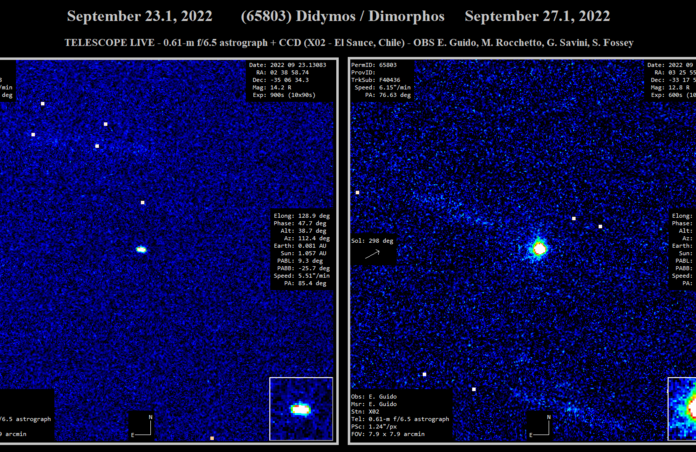Click the "September 23.1, 2022" heading
Viewport: 696px width, 452px height.
coord(139,16)
